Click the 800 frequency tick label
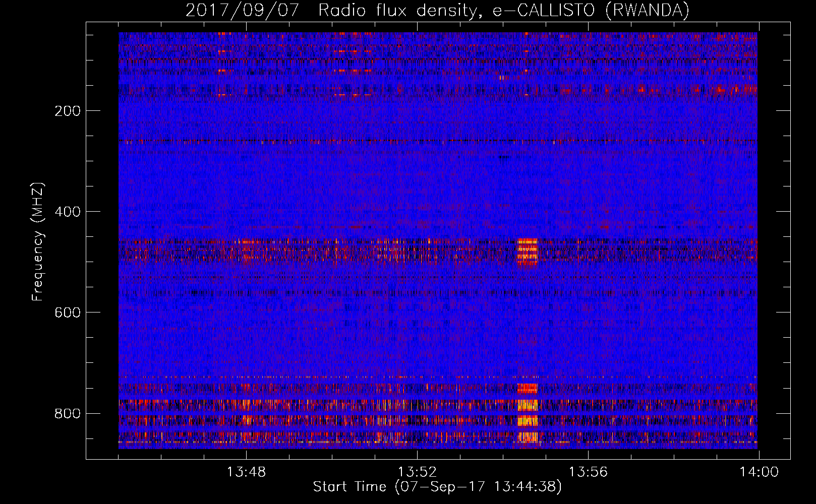Image resolution: width=816 pixels, height=504 pixels. 67,413
